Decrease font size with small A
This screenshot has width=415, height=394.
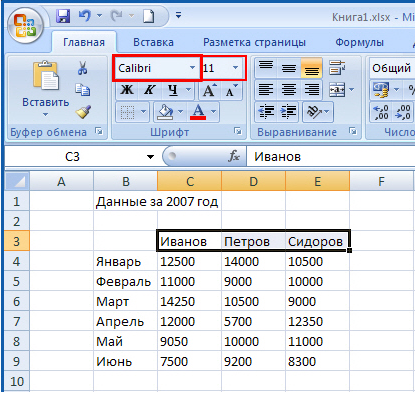(231, 90)
